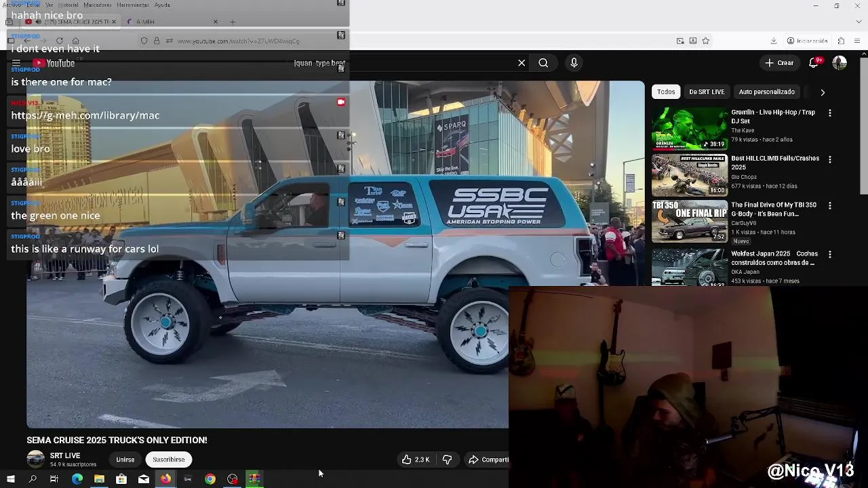Screen dimensions: 868x488
Task: Open the Wekfest Japan 2025 video title
Action: [774, 258]
